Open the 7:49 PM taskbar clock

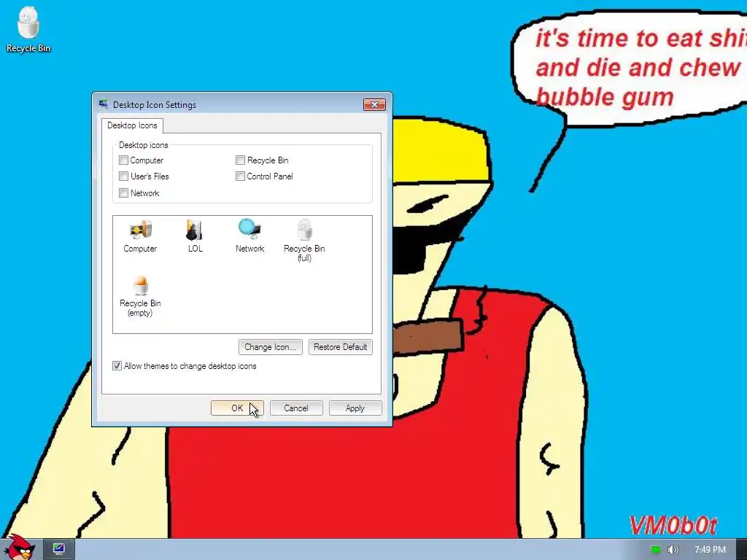click(x=710, y=550)
